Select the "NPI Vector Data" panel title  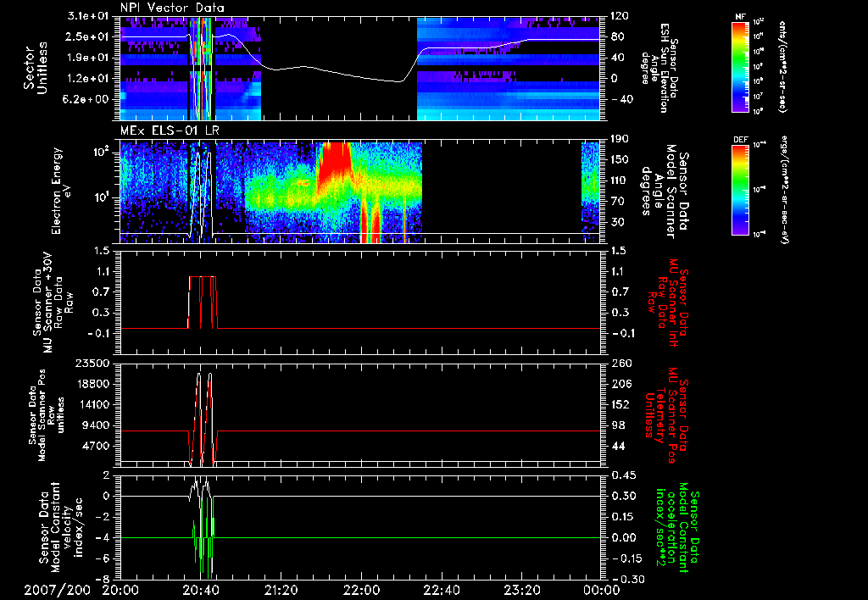(172, 8)
